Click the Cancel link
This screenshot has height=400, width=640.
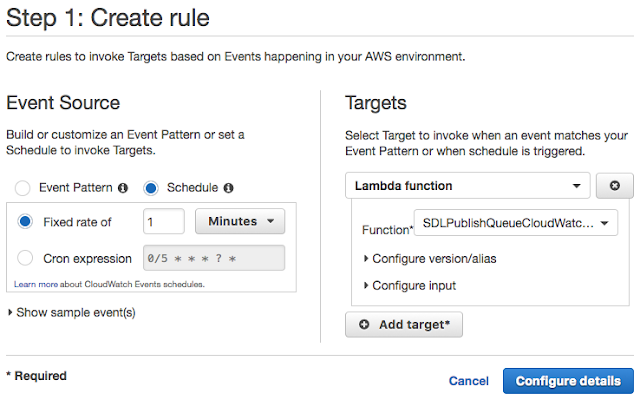coord(468,381)
